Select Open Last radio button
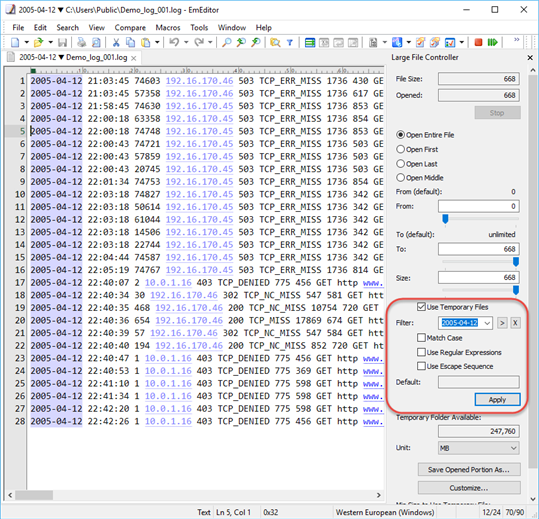 point(400,164)
